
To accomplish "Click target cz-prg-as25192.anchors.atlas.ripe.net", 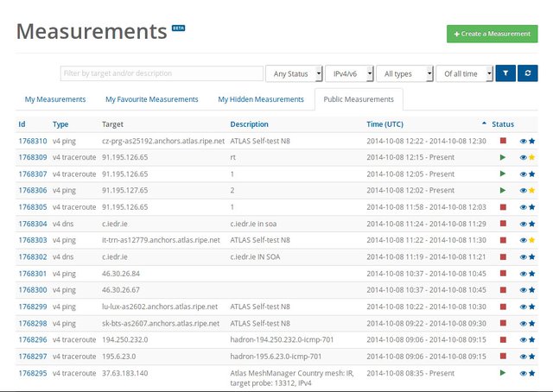I will tap(163, 141).
